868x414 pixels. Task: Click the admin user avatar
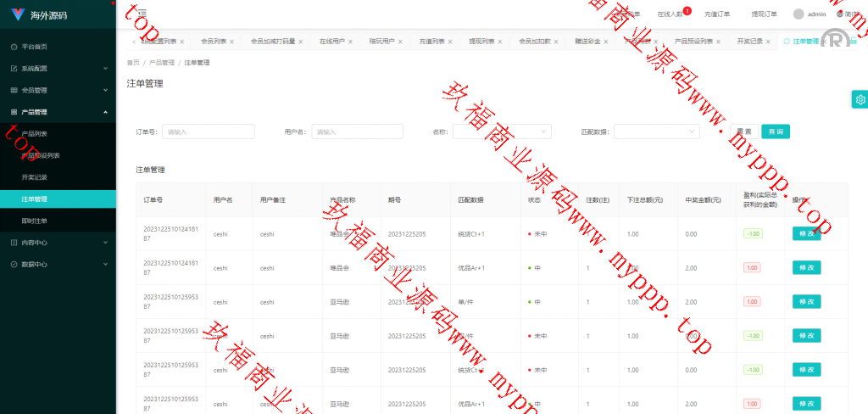point(798,14)
